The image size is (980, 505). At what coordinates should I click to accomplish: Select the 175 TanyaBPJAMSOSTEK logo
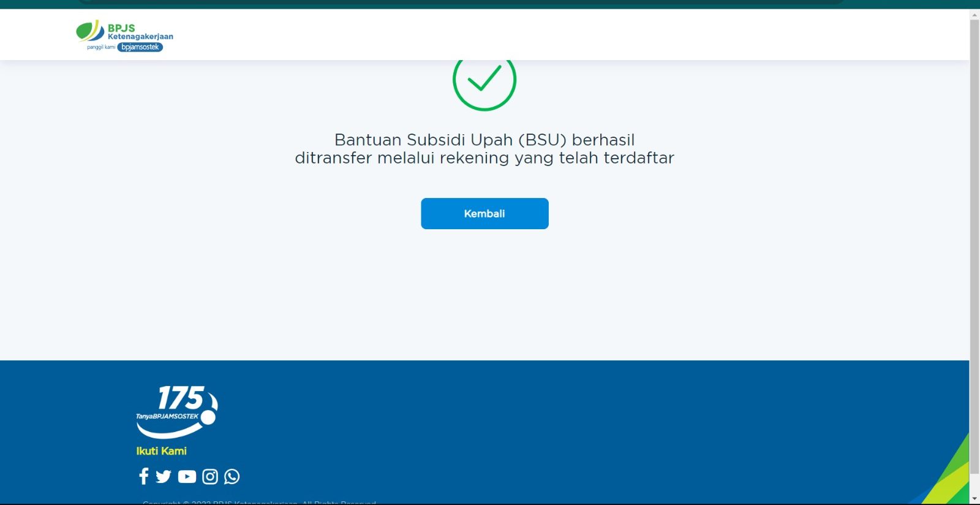point(176,411)
